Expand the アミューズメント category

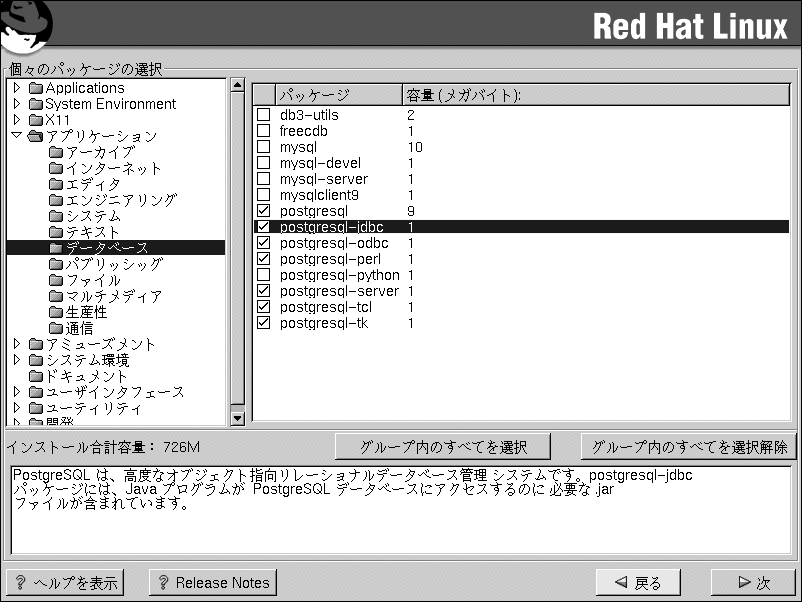click(x=17, y=344)
